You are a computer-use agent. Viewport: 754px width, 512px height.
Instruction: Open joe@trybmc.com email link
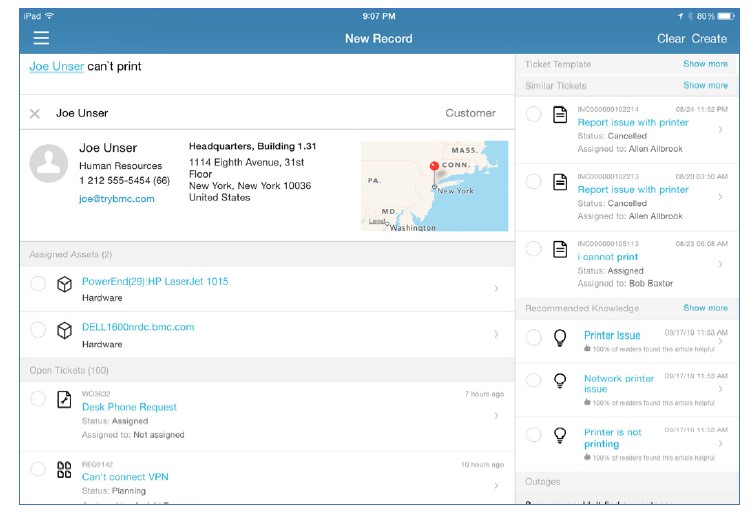click(117, 199)
